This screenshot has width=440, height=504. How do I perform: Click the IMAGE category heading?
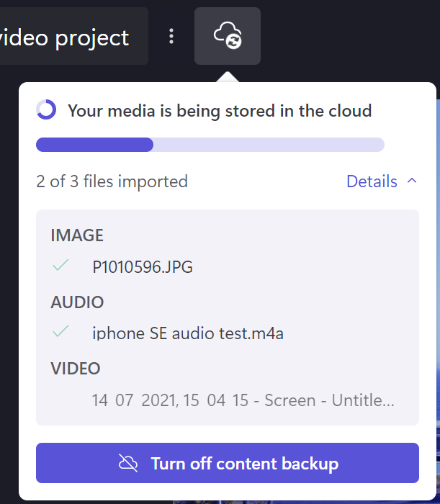[77, 235]
